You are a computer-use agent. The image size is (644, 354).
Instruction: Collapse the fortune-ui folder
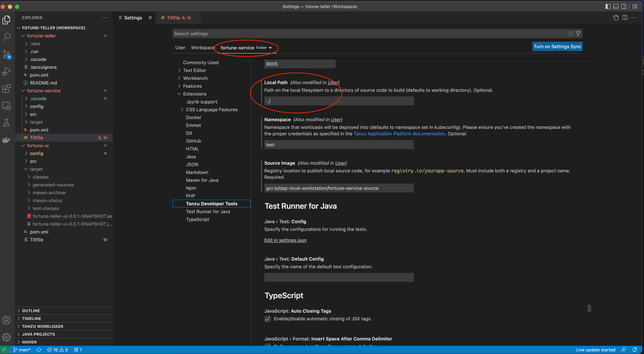(x=23, y=145)
